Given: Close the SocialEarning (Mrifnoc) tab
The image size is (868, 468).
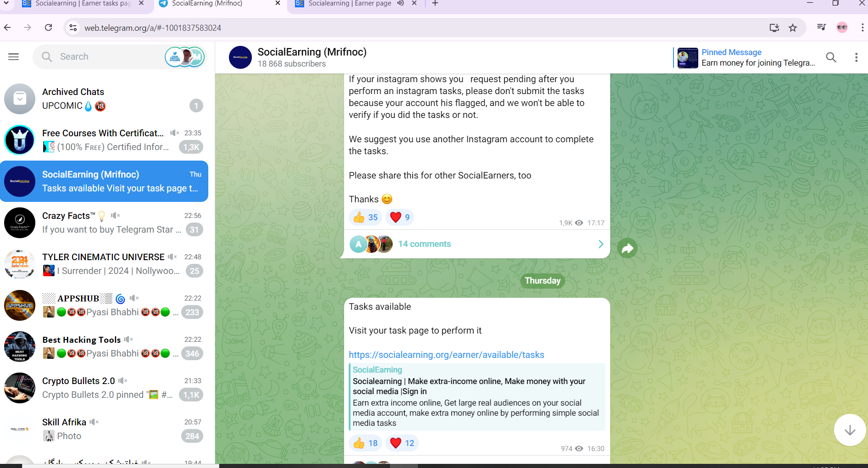Looking at the screenshot, I should click(x=278, y=3).
